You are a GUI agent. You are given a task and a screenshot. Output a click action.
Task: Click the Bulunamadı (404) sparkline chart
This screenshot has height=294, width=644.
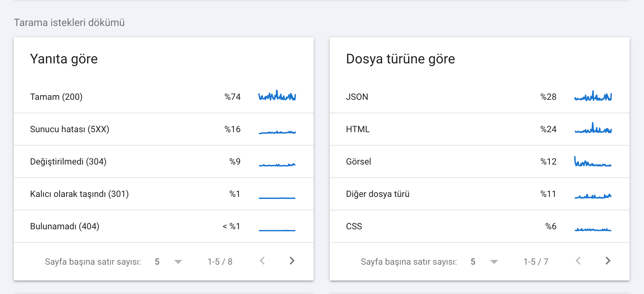tap(277, 230)
